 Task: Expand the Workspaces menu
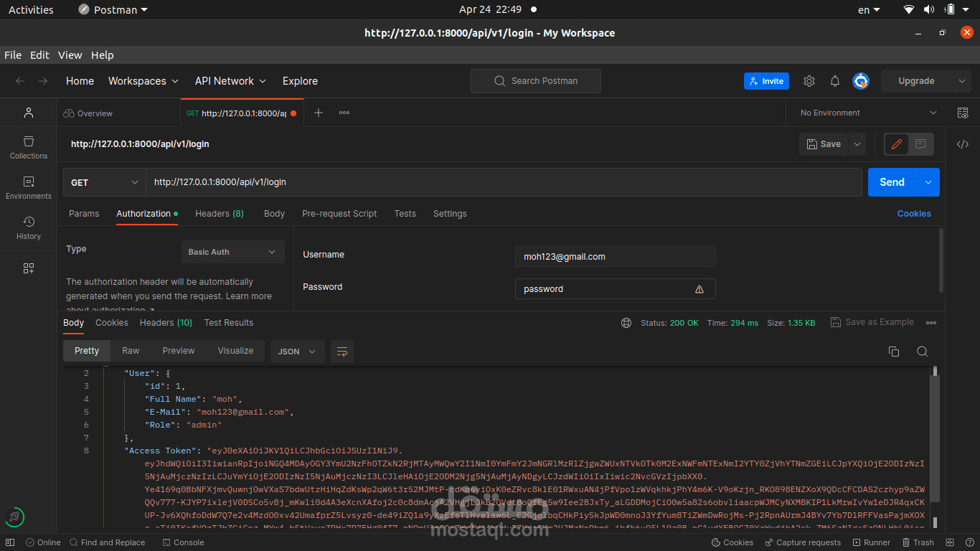click(143, 81)
